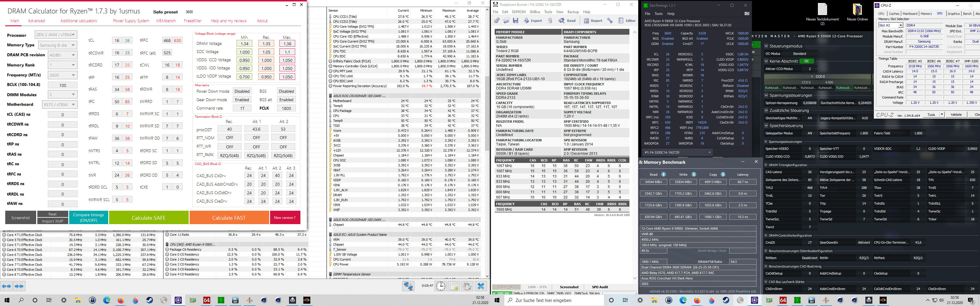
Task: Toggle BGS 'Disabled' value in DRAM Calculator
Action: [x=286, y=91]
